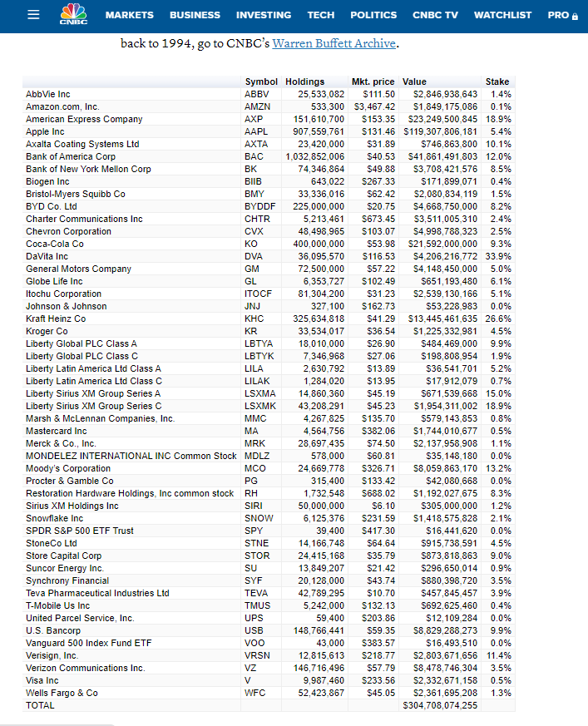Select the AbbVie Inc row name
588x726 pixels.
pos(48,94)
